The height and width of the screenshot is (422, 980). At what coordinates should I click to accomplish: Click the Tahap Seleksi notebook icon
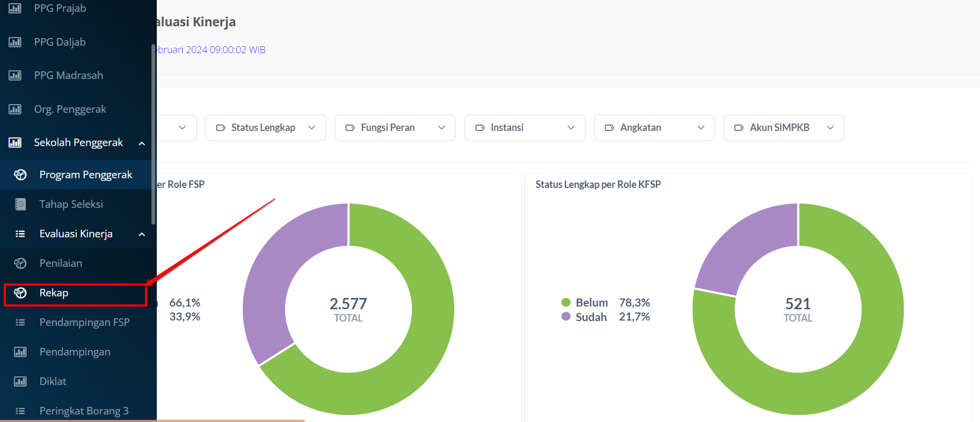pyautogui.click(x=20, y=204)
